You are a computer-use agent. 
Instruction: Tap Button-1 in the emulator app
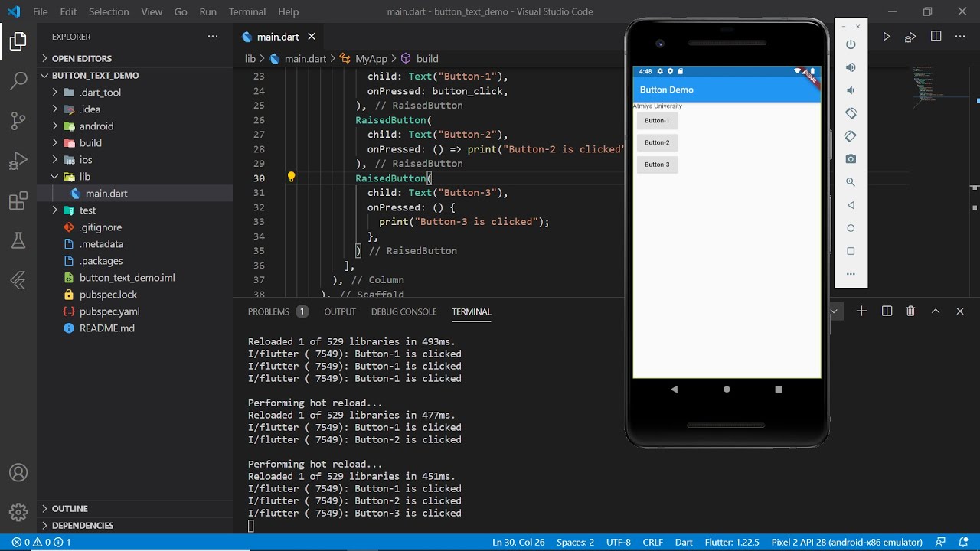click(x=657, y=120)
